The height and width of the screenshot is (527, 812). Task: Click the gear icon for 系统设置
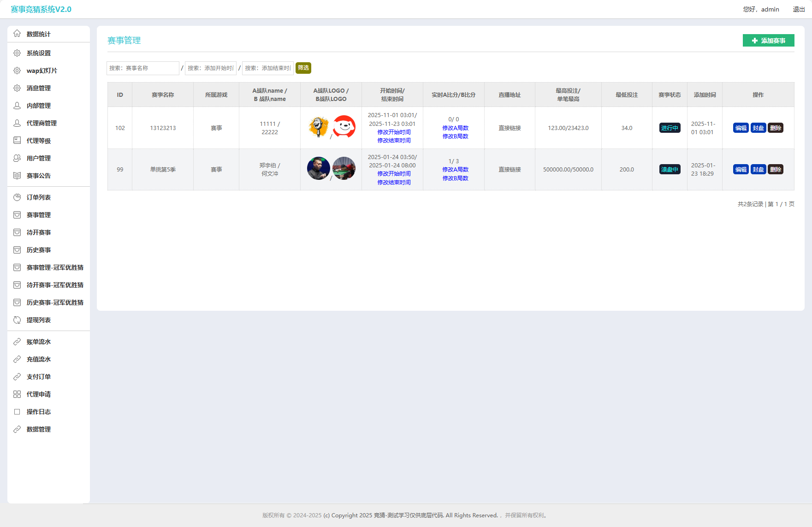(17, 53)
